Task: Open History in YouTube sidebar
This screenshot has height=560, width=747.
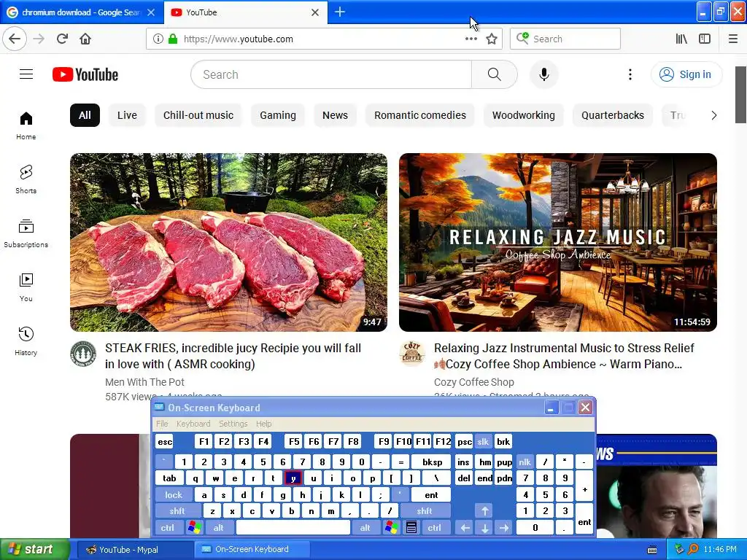Action: (26, 341)
